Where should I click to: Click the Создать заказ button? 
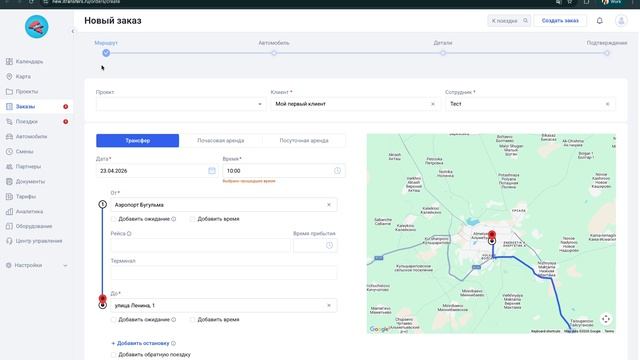click(x=560, y=20)
